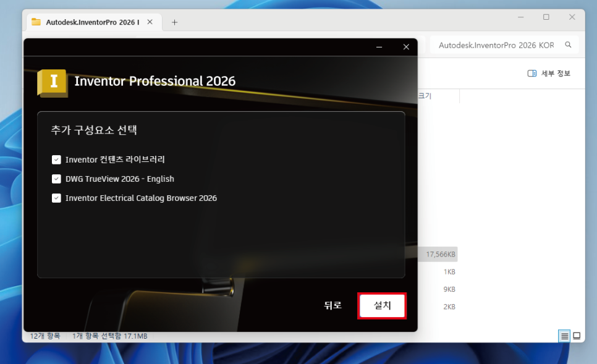Click the 12개 항목 status bar text
597x364 pixels.
click(x=45, y=336)
